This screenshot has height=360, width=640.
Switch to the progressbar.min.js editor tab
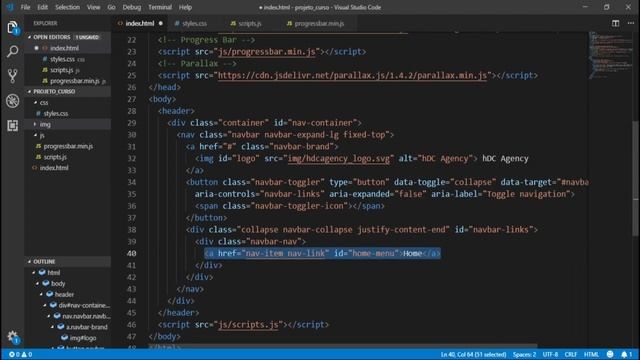319,23
